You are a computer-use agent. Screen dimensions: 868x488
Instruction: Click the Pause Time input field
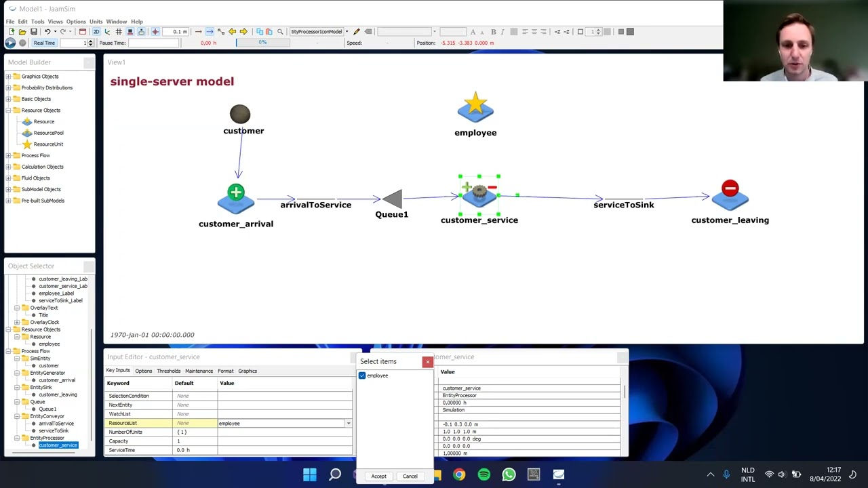pyautogui.click(x=153, y=43)
